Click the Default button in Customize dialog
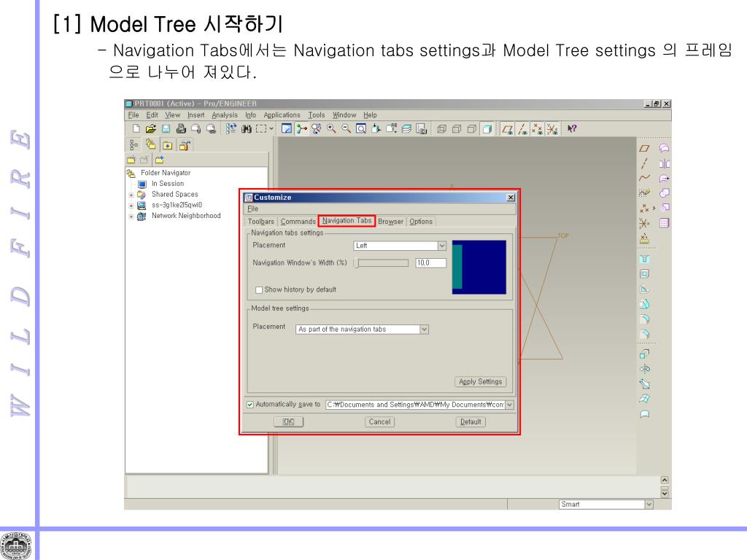This screenshot has height=560, width=747. [x=471, y=421]
